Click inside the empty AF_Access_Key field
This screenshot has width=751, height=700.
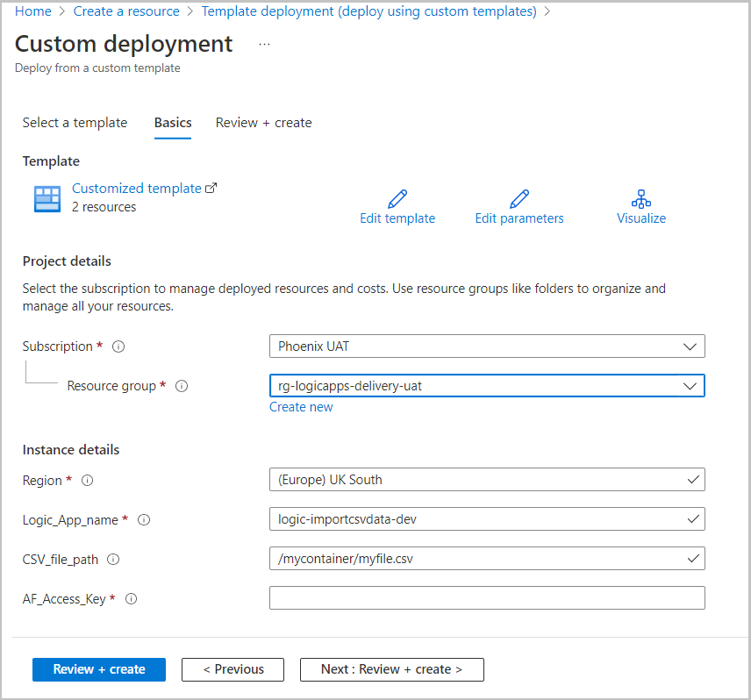point(487,598)
